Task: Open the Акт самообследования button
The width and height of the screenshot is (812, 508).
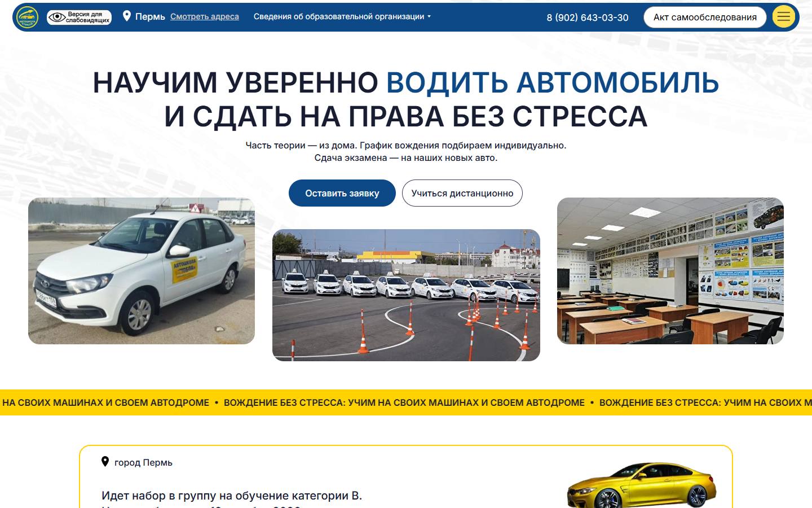Action: [705, 17]
